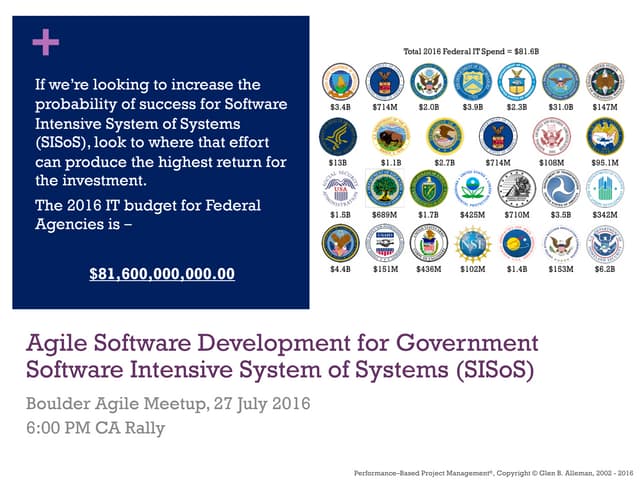Viewport: 640px width, 480px height.
Task: Click the Social Security Administration logo above $1.5B
Action: 340,189
